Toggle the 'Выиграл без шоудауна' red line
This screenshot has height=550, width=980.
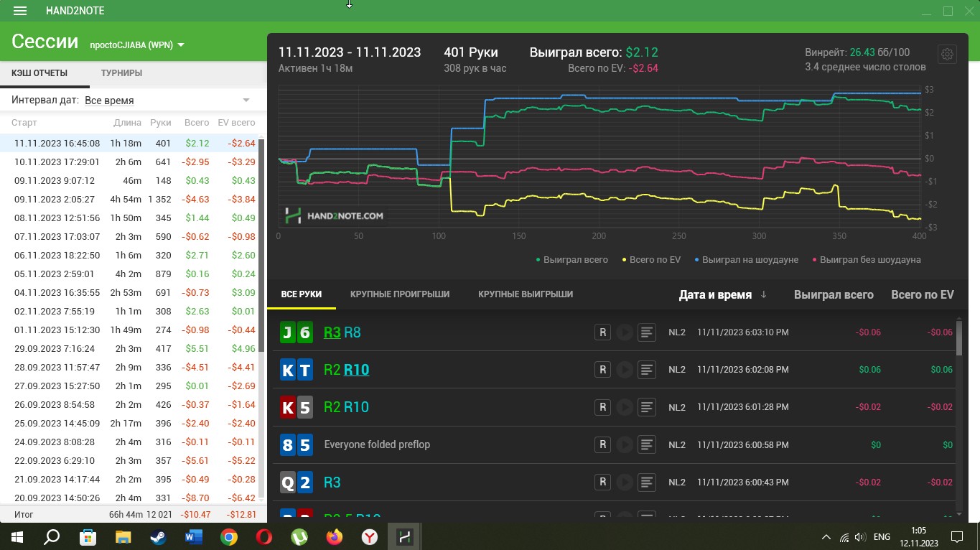[866, 260]
